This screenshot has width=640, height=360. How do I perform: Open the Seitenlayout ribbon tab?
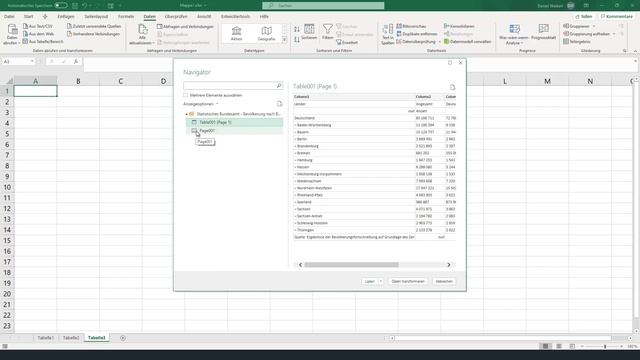coord(96,16)
